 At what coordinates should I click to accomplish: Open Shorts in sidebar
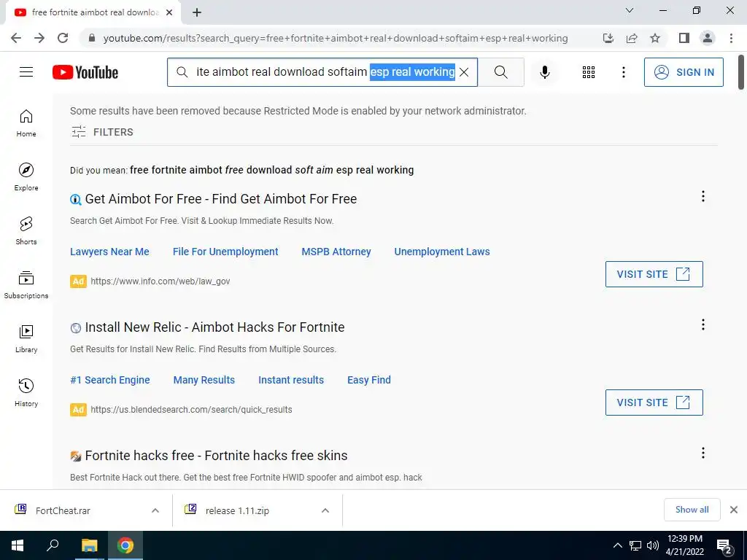click(x=26, y=231)
